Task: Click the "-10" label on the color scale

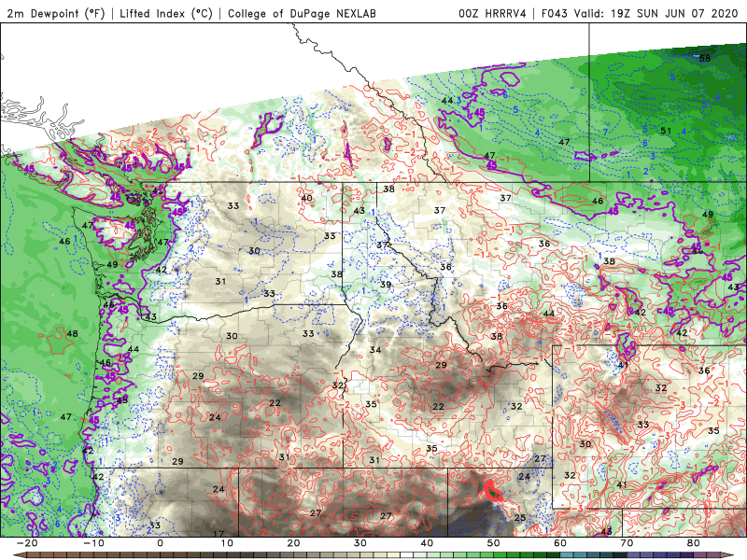Action: pos(93,543)
